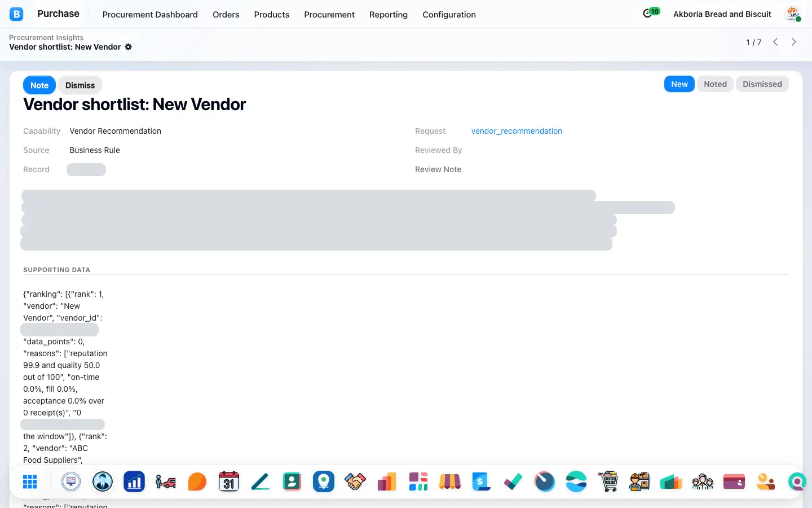
Task: Open the red wallet card app
Action: pyautogui.click(x=734, y=481)
